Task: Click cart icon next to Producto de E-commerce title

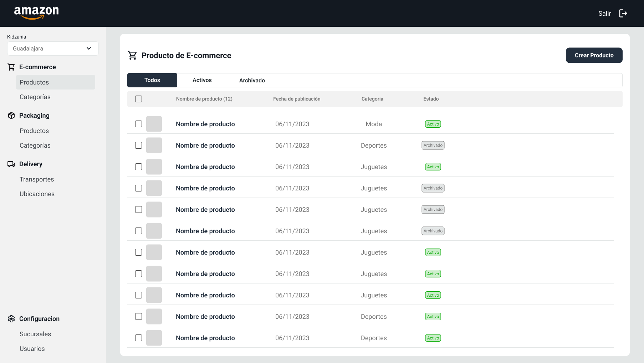Action: click(x=132, y=55)
